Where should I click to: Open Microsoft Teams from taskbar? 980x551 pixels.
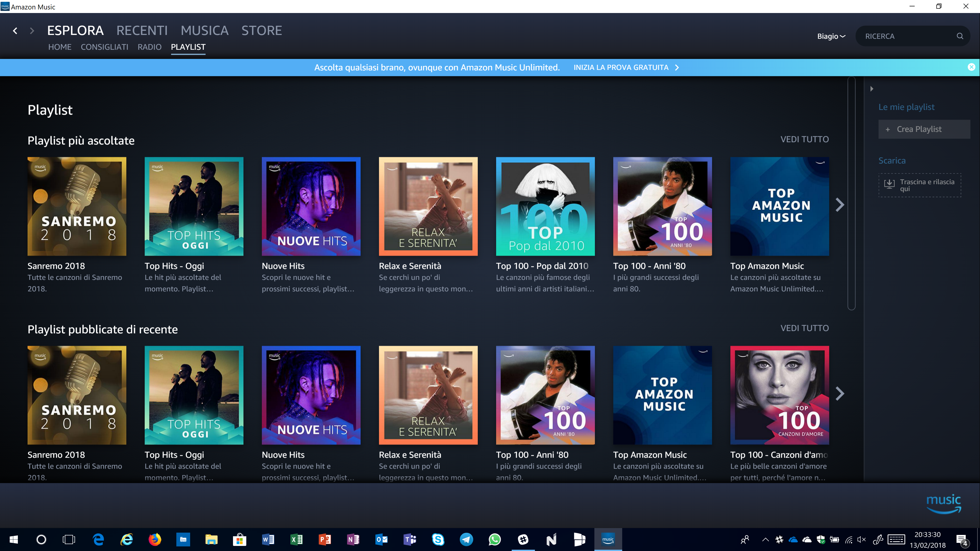pyautogui.click(x=410, y=539)
